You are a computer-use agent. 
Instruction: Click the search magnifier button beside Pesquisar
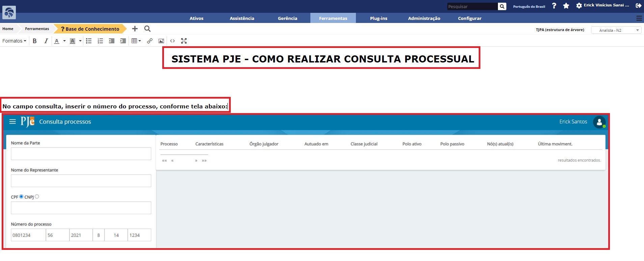502,6
